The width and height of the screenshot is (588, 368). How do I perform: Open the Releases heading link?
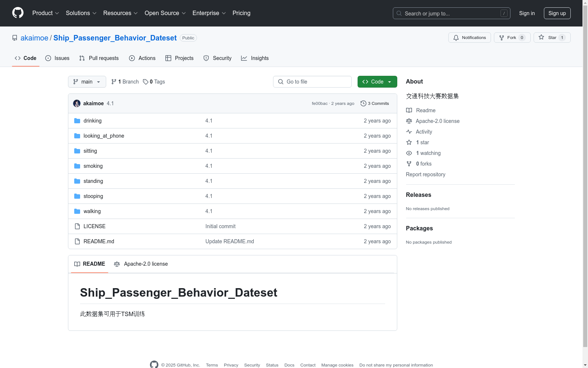[419, 195]
